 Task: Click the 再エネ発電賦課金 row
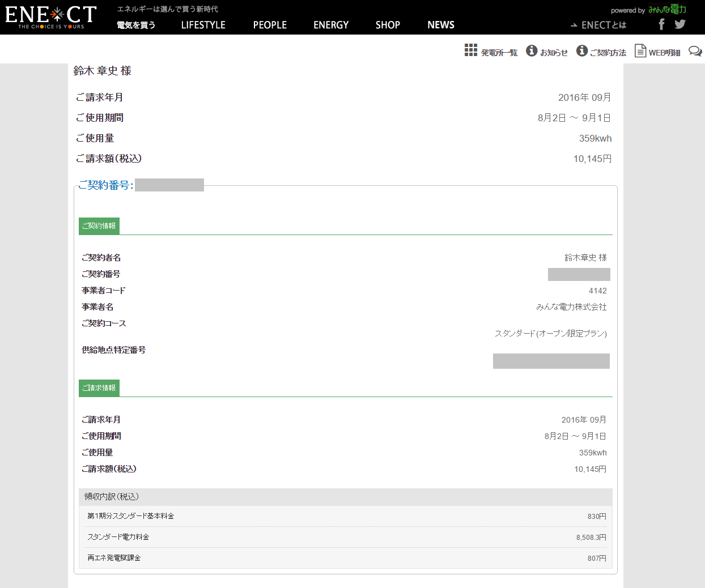pos(346,558)
